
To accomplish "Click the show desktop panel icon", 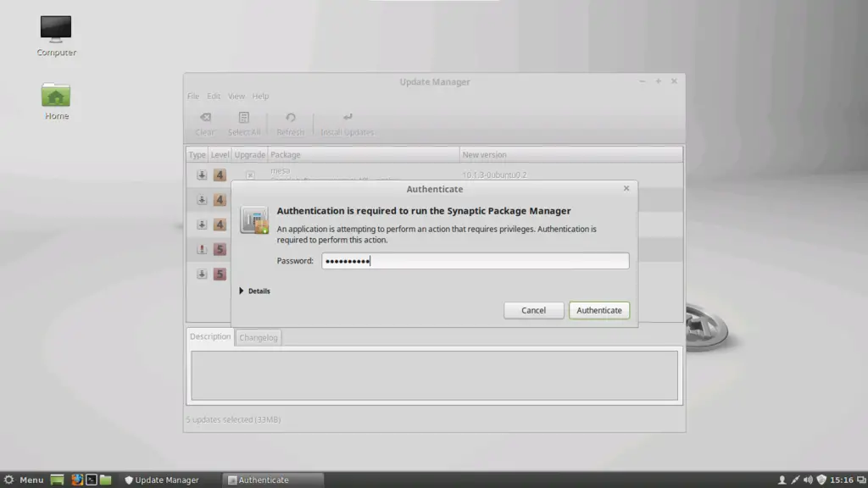I will point(57,480).
